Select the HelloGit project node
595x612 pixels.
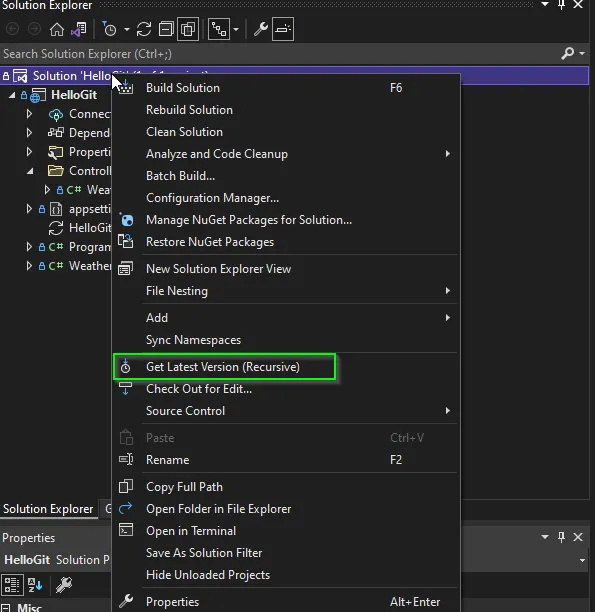74,95
